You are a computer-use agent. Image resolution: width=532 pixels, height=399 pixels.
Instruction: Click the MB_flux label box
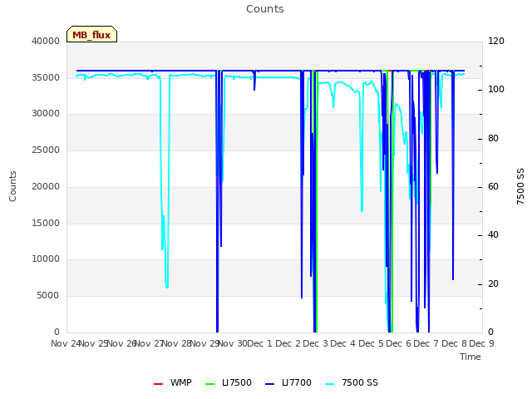click(91, 34)
